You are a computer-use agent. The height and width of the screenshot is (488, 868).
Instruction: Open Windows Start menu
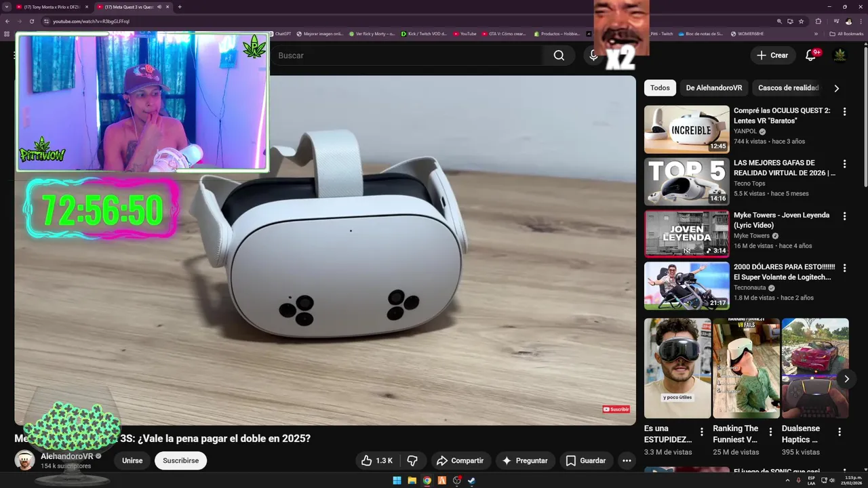click(x=397, y=481)
